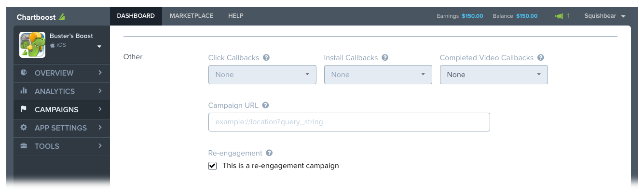The height and width of the screenshot is (196, 644).
Task: Click the Balance $150.00 amount
Action: [527, 16]
